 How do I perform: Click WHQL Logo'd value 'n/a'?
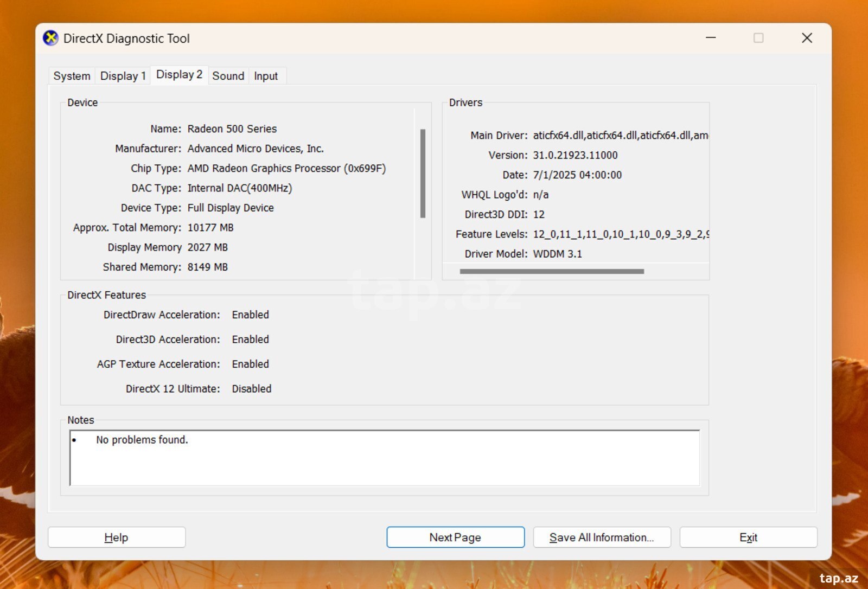pyautogui.click(x=541, y=195)
